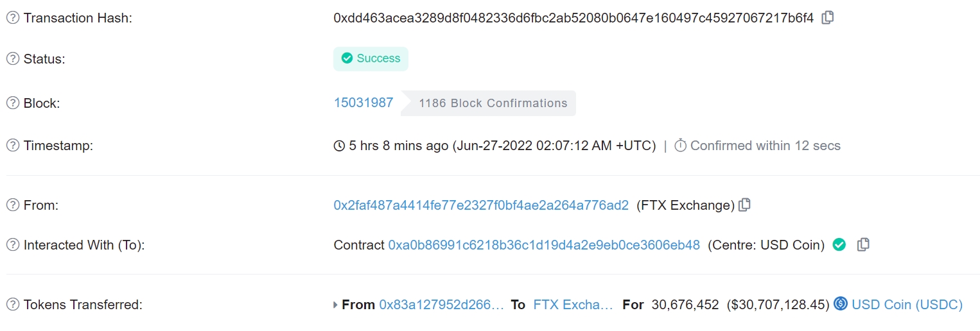Copy the USD Coin contract address
Image resolution: width=980 pixels, height=331 pixels.
click(x=864, y=244)
